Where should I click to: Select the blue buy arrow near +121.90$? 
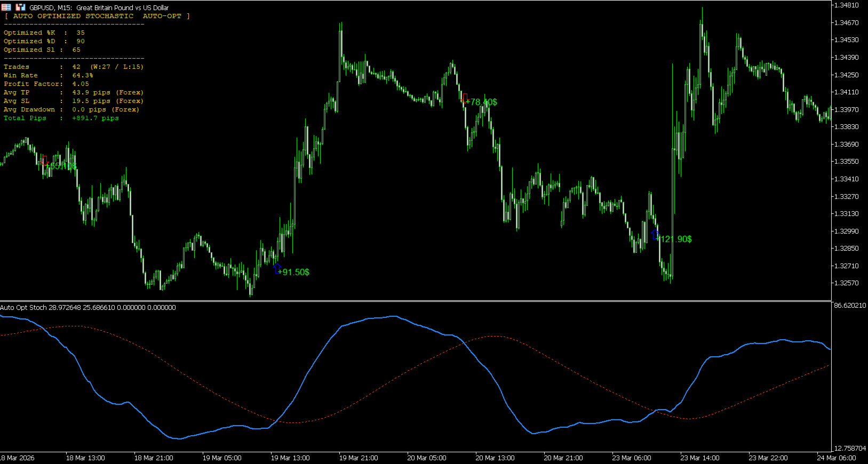coord(655,234)
